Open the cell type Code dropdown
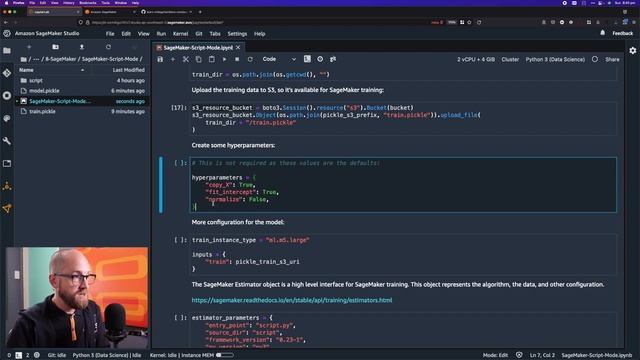Viewport: 640px width, 360px height. click(x=279, y=59)
